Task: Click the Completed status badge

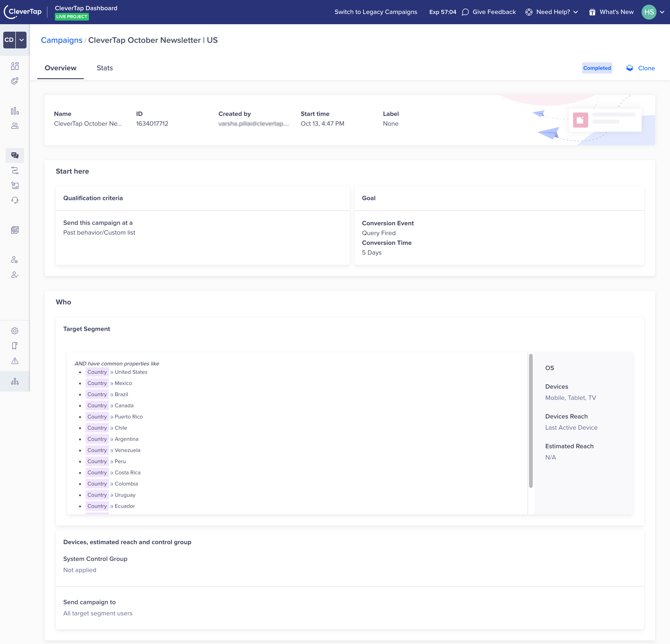Action: 597,68
